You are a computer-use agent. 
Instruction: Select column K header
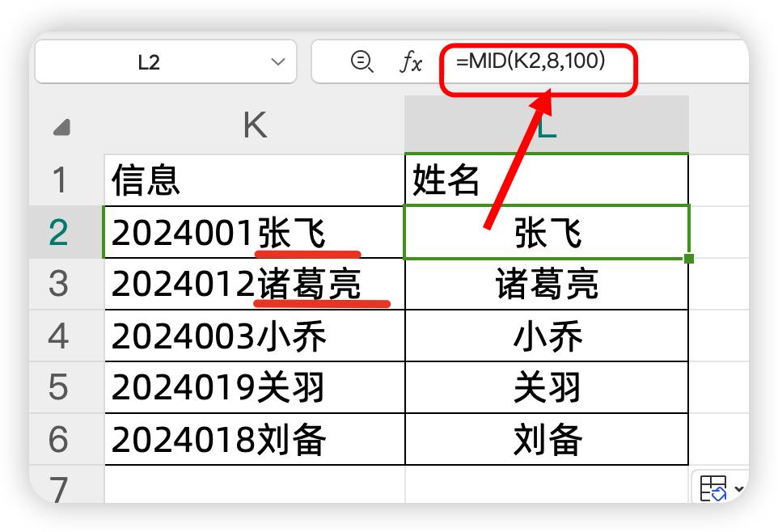pyautogui.click(x=255, y=125)
